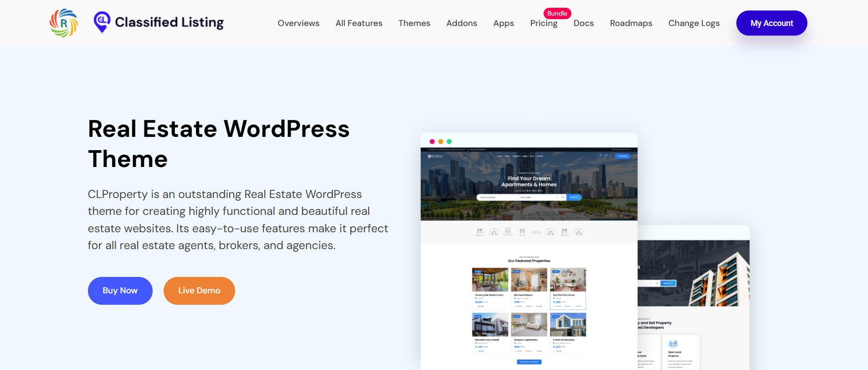The image size is (868, 370).
Task: Select Addons in the navigation
Action: (x=462, y=23)
